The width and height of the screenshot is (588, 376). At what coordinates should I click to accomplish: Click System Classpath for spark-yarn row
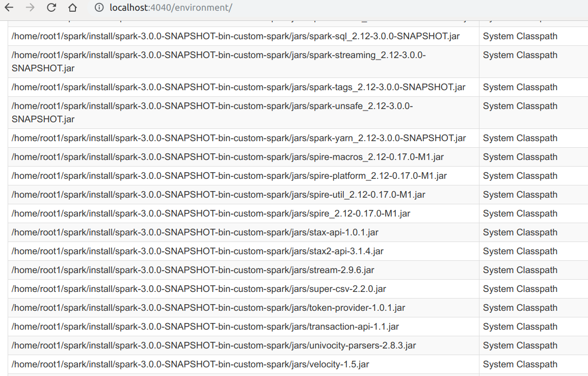point(520,139)
